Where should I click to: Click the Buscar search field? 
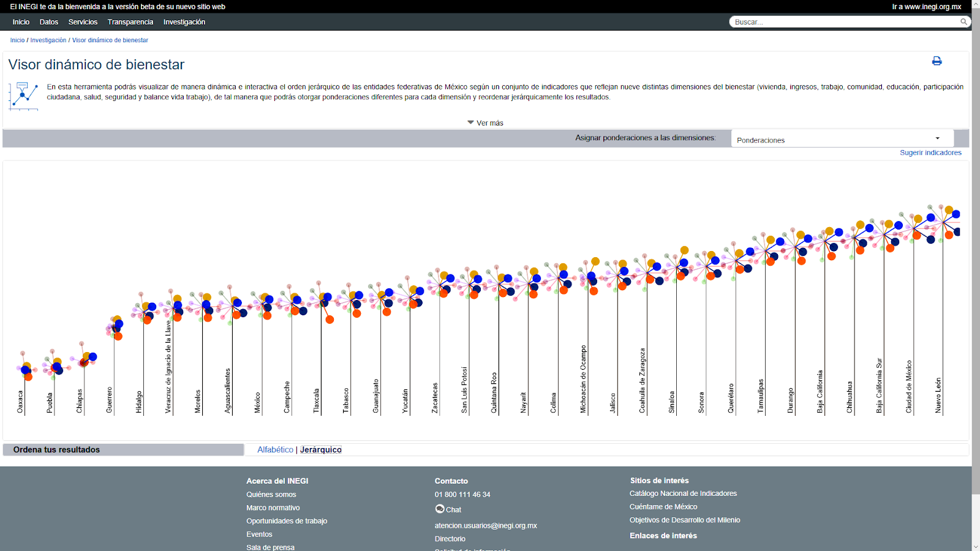pos(845,22)
